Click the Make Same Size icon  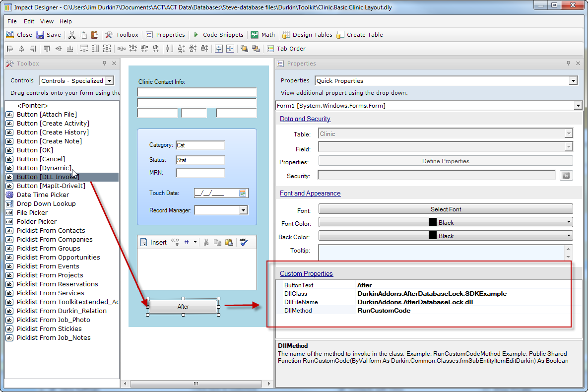tap(107, 49)
